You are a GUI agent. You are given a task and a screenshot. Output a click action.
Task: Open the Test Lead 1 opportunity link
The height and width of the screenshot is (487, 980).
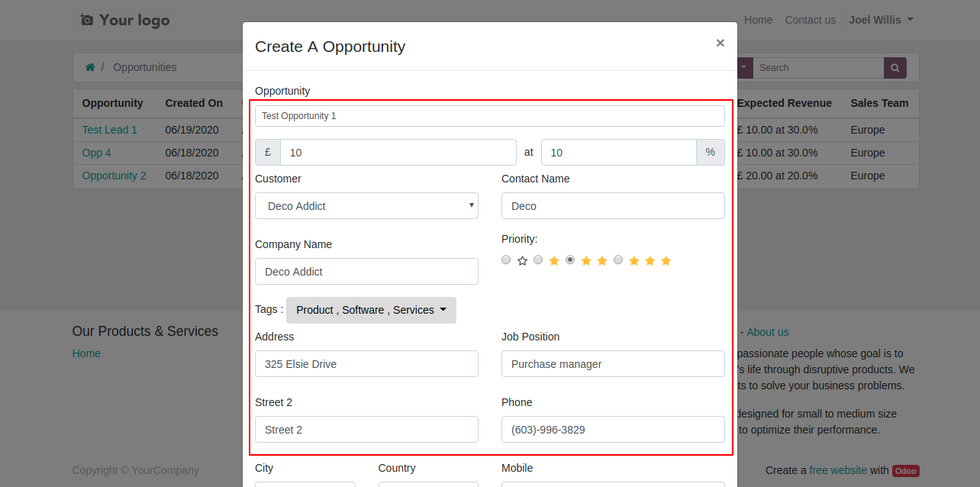[x=110, y=130]
